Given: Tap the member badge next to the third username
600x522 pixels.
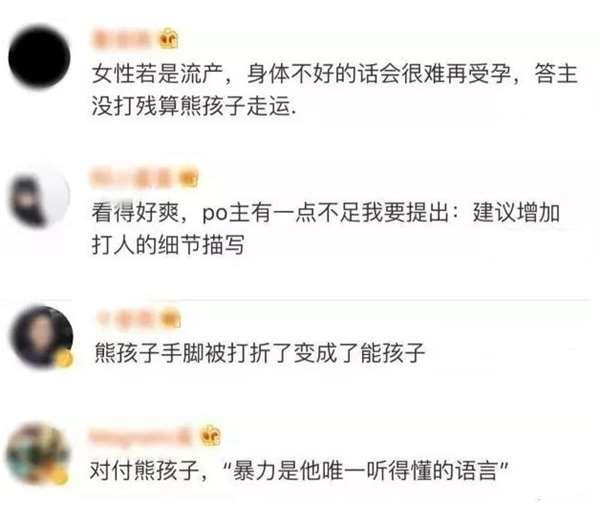Looking at the screenshot, I should pyautogui.click(x=170, y=319).
